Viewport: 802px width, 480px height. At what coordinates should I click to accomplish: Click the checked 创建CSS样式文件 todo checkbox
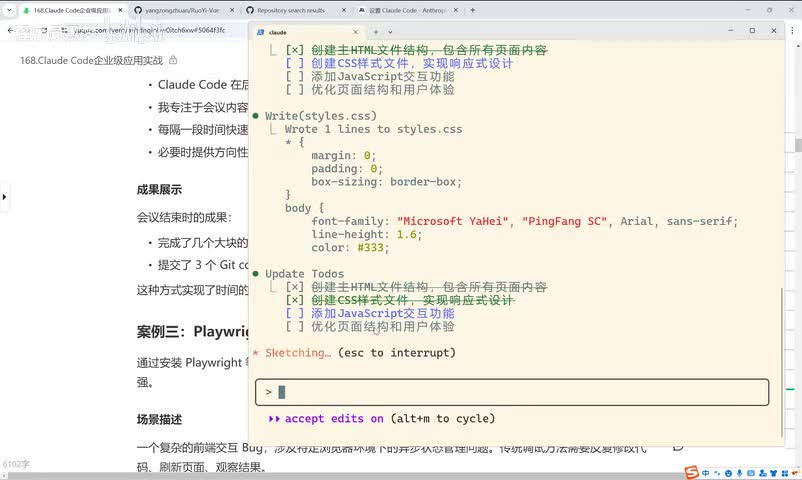(x=295, y=300)
